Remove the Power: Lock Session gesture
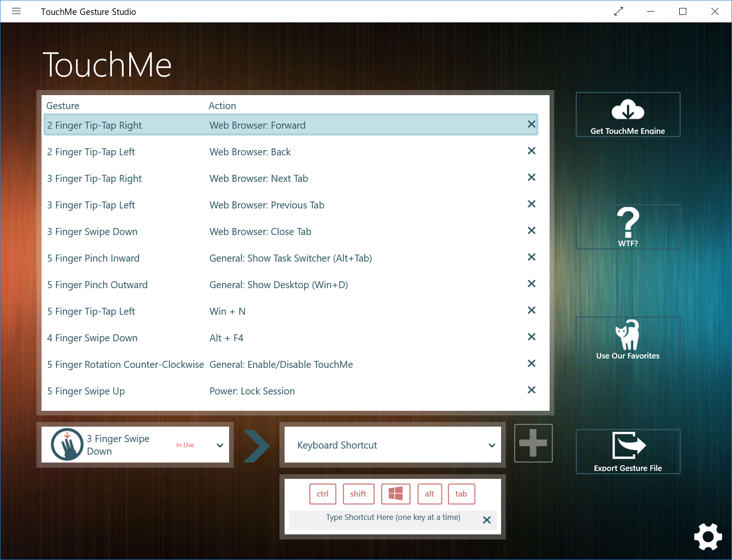732x560 pixels. (531, 390)
